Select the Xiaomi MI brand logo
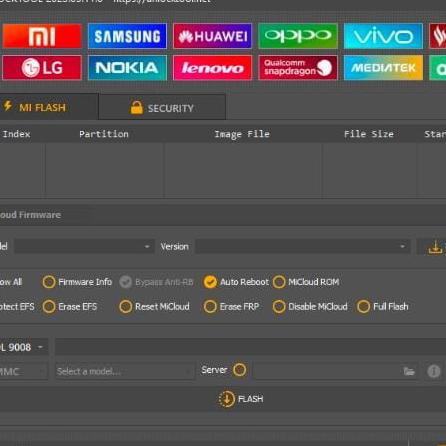The image size is (446, 446). pos(42,36)
